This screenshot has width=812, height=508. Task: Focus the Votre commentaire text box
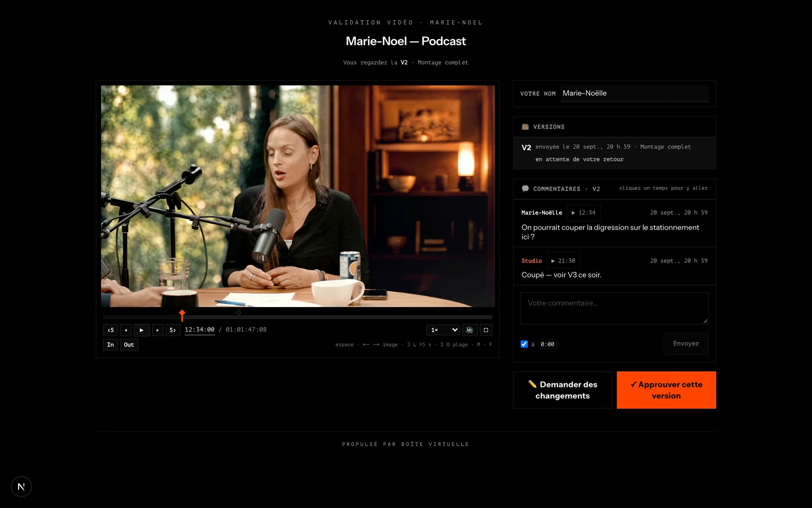(614, 308)
